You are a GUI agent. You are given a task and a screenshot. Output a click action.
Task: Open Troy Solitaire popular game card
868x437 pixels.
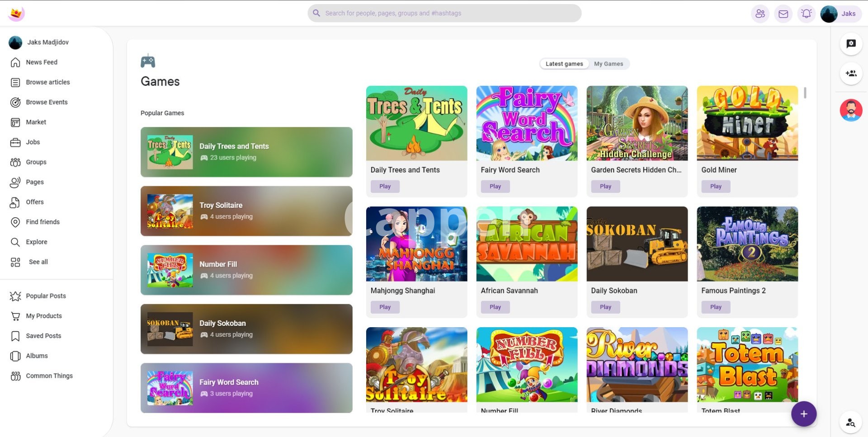[246, 211]
